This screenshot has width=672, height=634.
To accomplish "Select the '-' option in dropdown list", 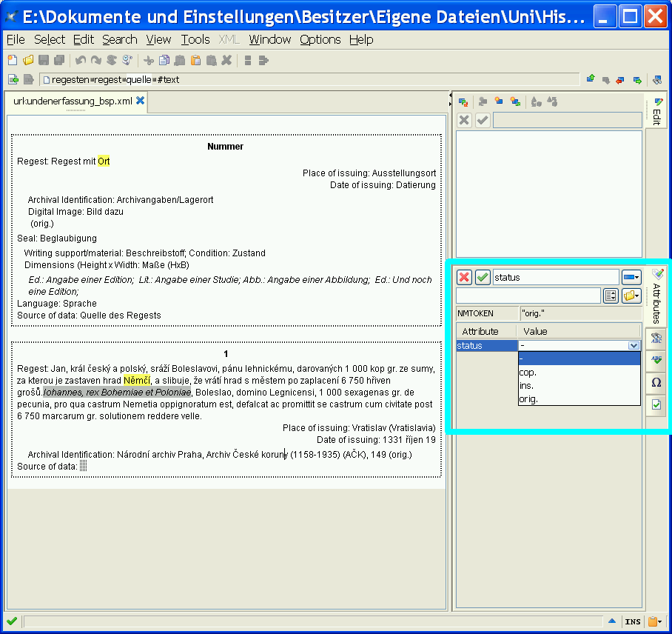I will pos(579,358).
